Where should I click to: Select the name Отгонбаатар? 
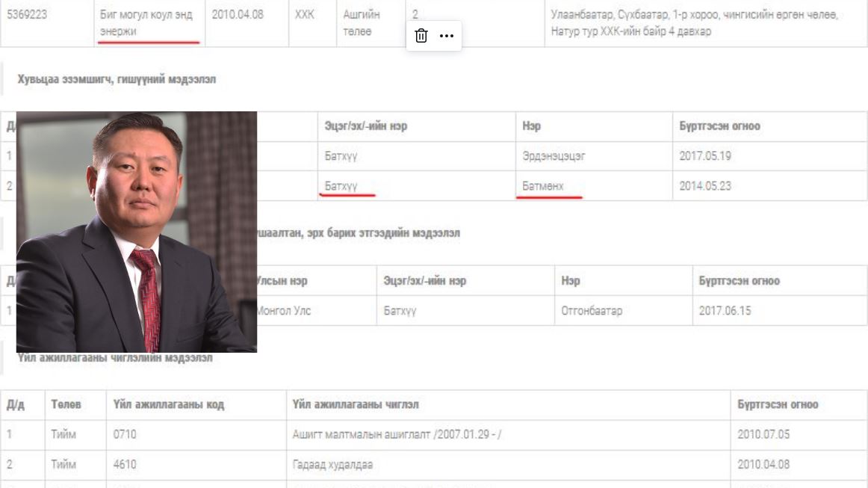(x=592, y=310)
